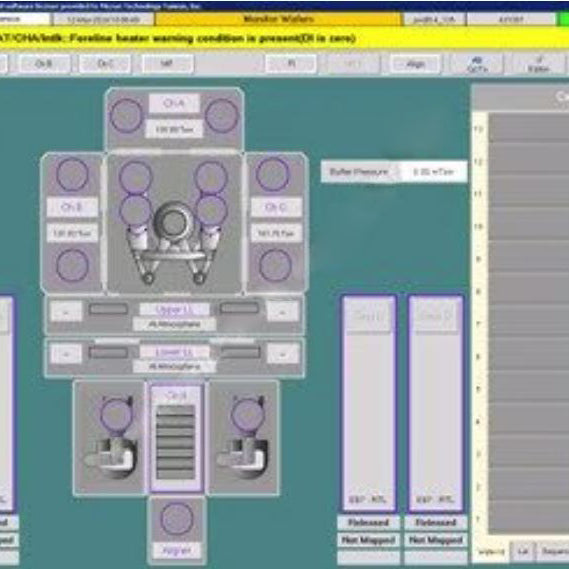Click the foreline heater warning alarm banner
This screenshot has height=569, width=569.
284,38
